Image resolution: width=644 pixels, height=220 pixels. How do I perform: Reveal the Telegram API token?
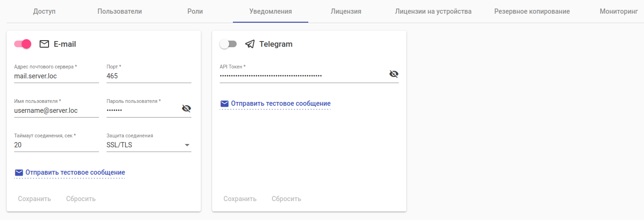click(394, 74)
